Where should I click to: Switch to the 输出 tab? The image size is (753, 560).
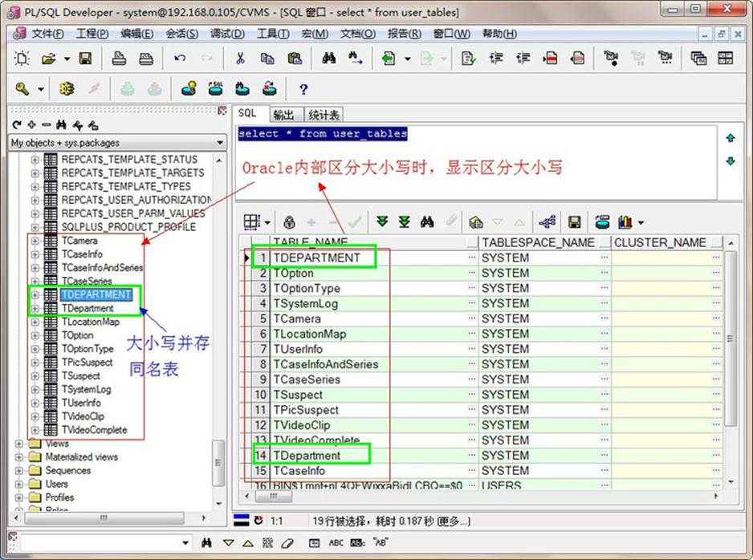tap(283, 115)
